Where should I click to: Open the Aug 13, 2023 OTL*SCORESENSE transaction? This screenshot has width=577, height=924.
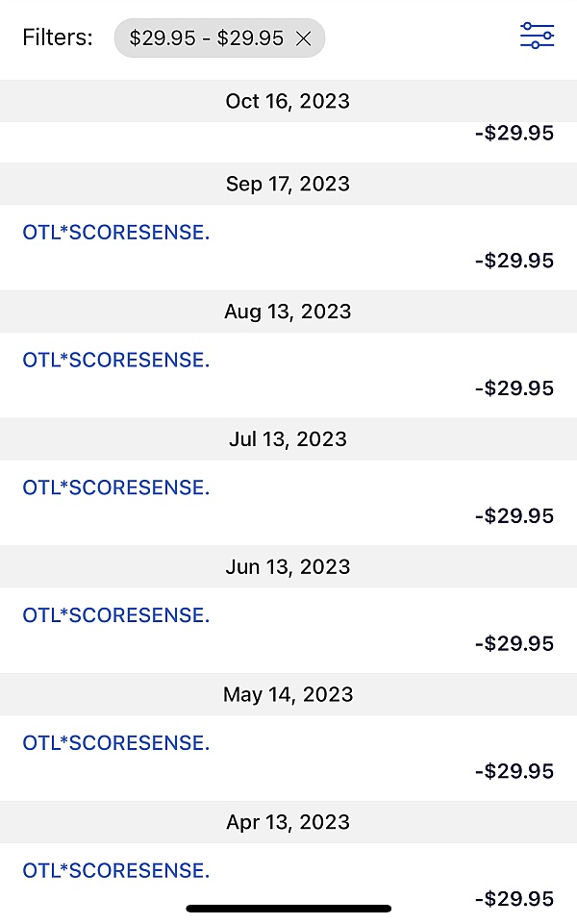click(x=115, y=361)
